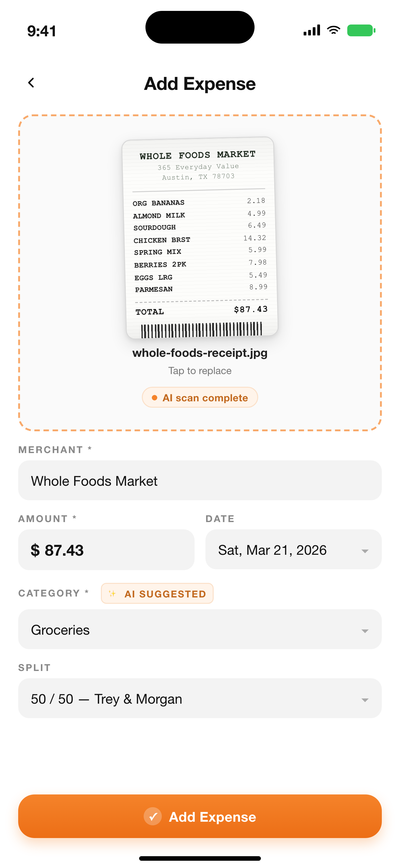Tap the 9:41 clock in status bar

point(42,31)
